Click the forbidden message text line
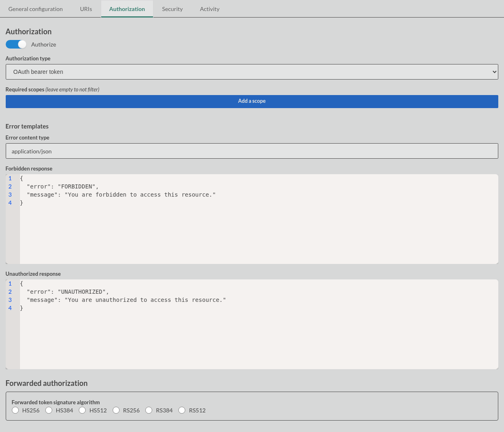504x432 pixels. [x=121, y=195]
